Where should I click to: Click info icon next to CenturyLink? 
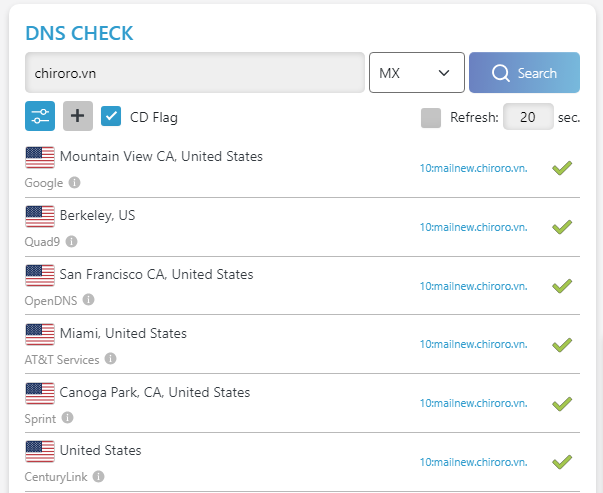(99, 476)
